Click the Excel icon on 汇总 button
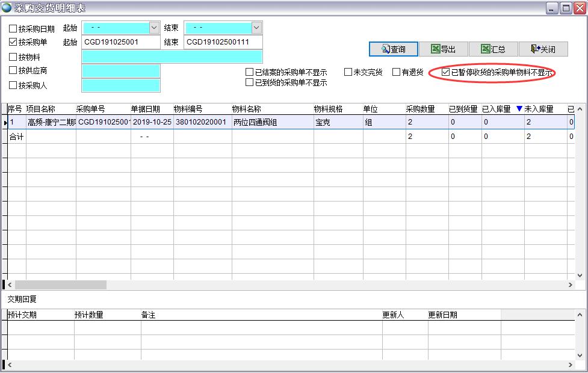588x373 pixels. 485,49
